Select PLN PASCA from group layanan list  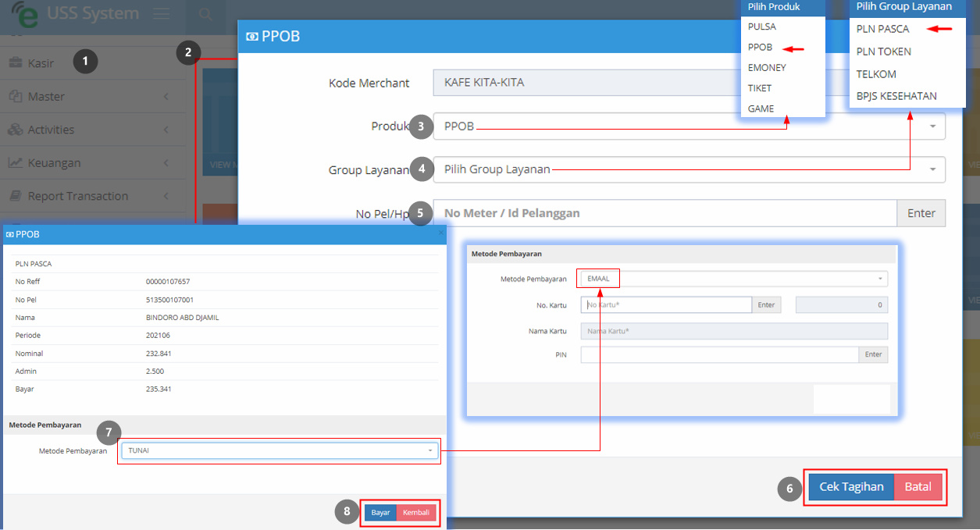(883, 29)
